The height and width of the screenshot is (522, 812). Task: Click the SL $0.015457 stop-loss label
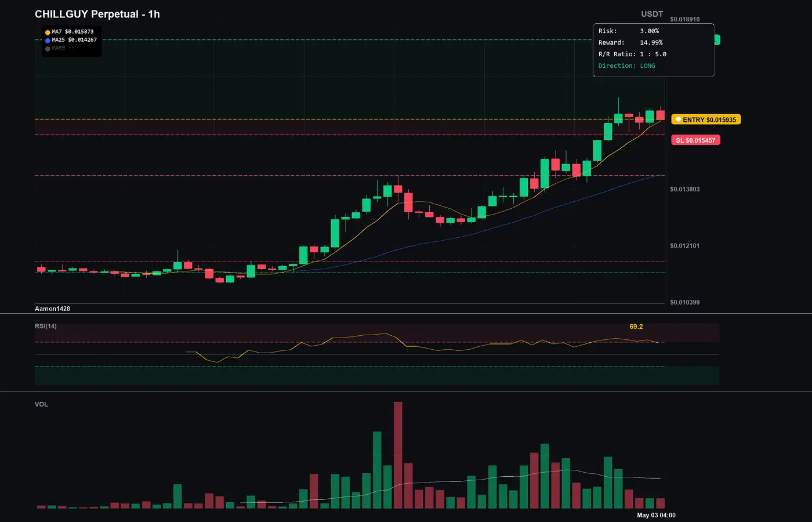pos(695,140)
